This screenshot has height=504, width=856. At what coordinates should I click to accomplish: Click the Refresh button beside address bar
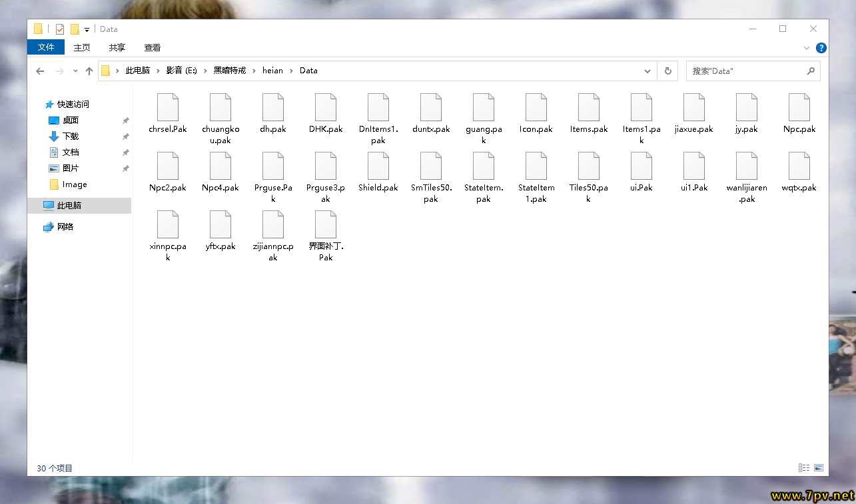tap(667, 71)
